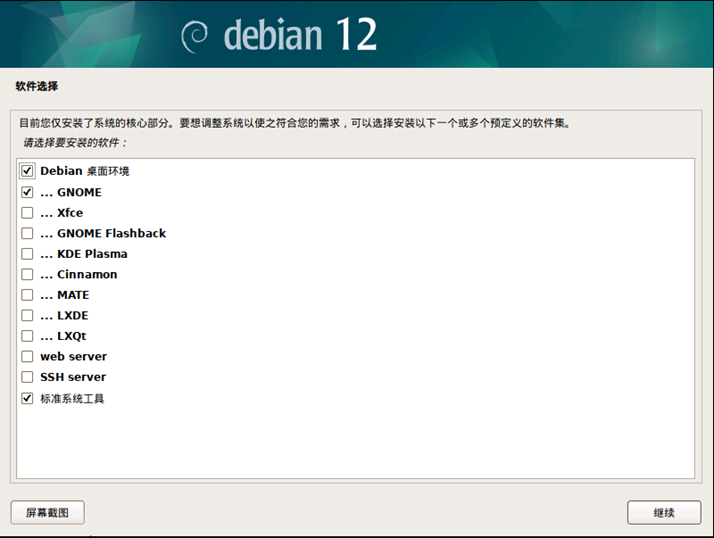Tick the LXDE checkbox
This screenshot has height=538, width=714.
tap(27, 315)
